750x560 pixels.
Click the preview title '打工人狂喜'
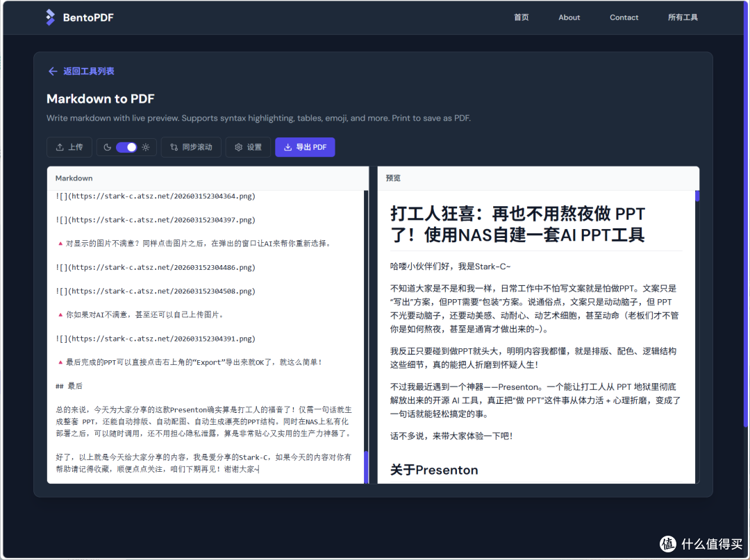[x=517, y=224]
